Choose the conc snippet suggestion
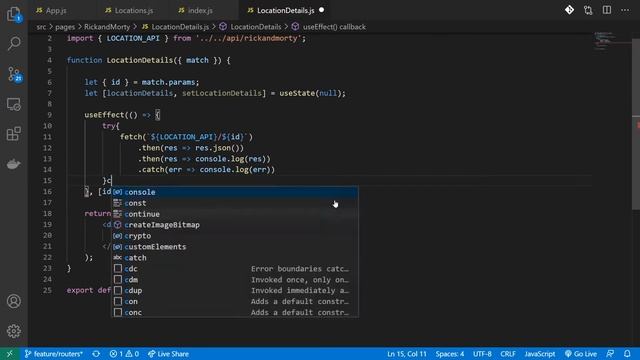Screen dimensions: 640x360 click(x=235, y=312)
